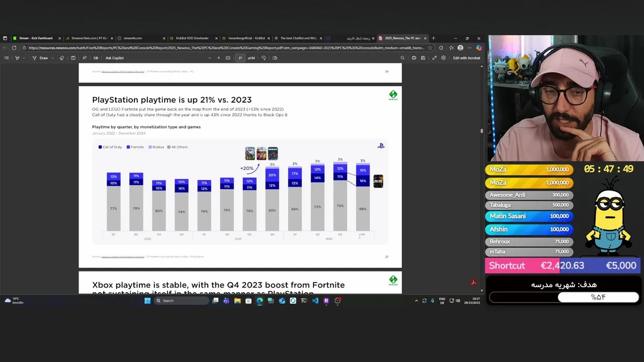
Task: Click the browser address bar URL
Action: (x=226, y=48)
